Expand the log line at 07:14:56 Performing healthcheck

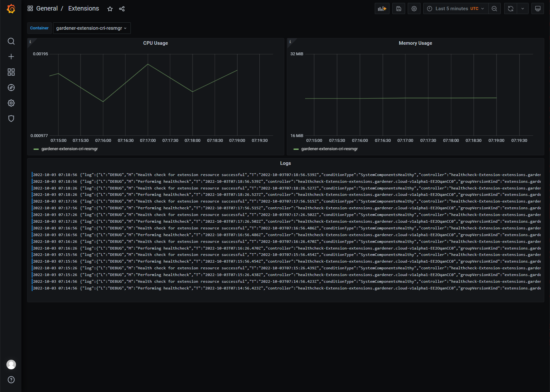pos(286,288)
